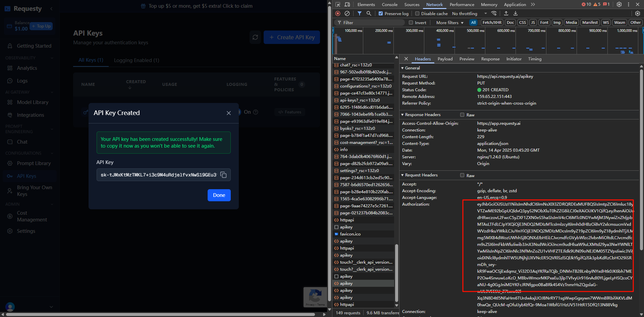The height and width of the screenshot is (317, 644).
Task: Copy the API key to clipboard
Action: point(223,175)
